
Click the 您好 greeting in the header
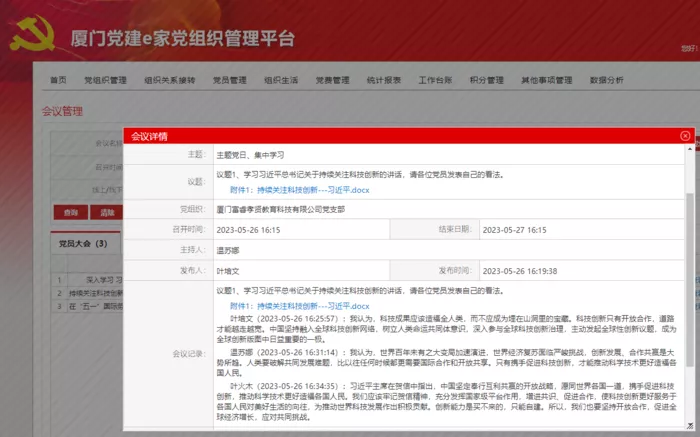pyautogui.click(x=690, y=48)
